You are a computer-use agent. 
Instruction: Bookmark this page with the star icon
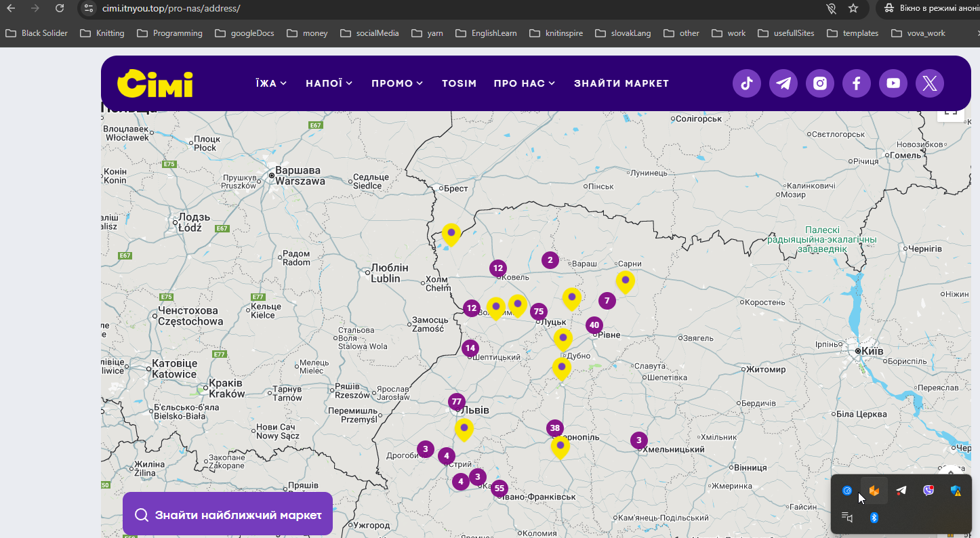853,8
